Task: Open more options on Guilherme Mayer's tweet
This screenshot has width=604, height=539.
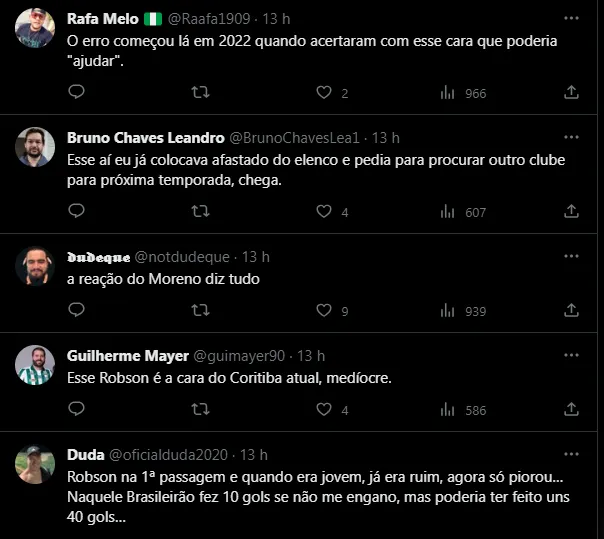Action: [x=571, y=356]
